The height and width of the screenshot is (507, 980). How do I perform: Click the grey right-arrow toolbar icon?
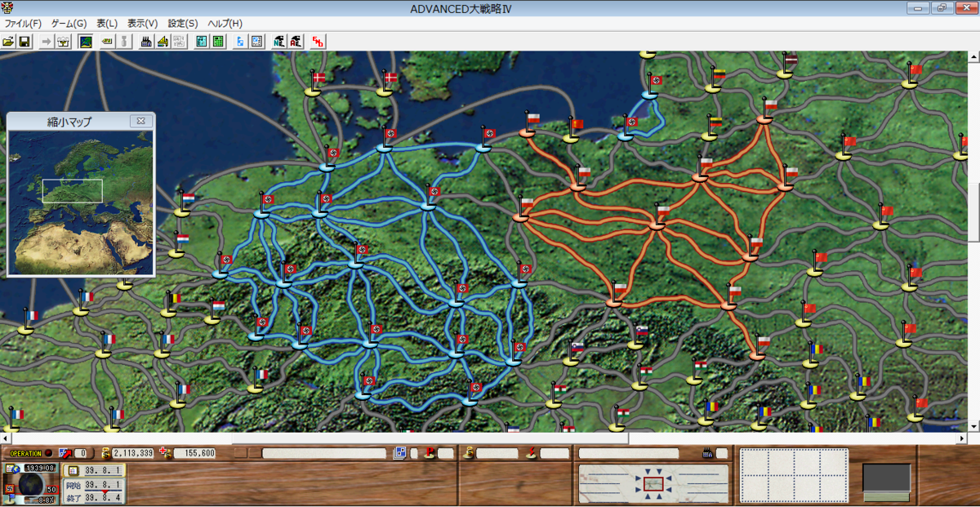47,41
